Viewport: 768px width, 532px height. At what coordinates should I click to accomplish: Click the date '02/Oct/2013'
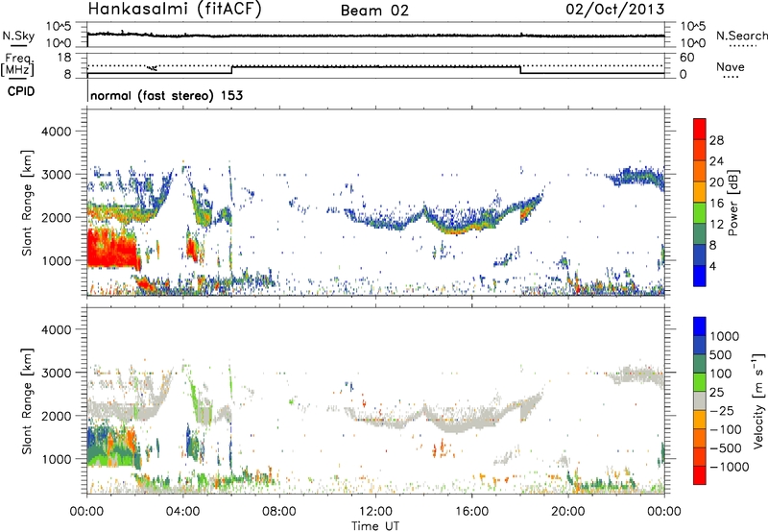point(615,10)
